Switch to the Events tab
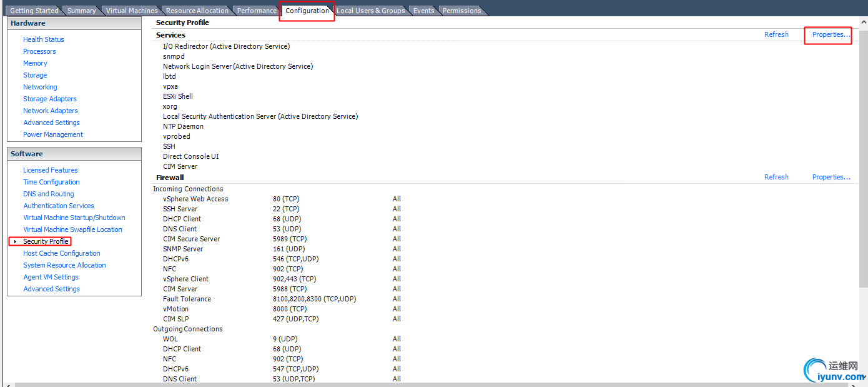 click(423, 11)
